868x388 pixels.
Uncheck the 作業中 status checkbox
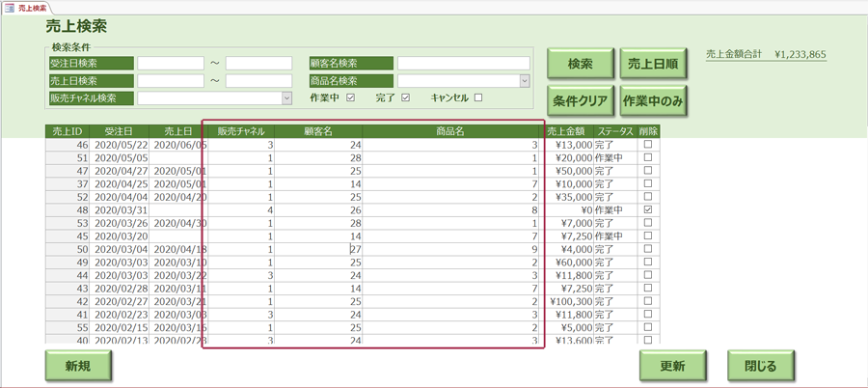point(351,97)
